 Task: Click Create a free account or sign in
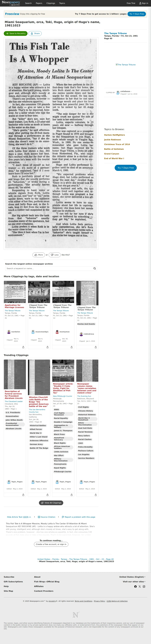point(51,544)
